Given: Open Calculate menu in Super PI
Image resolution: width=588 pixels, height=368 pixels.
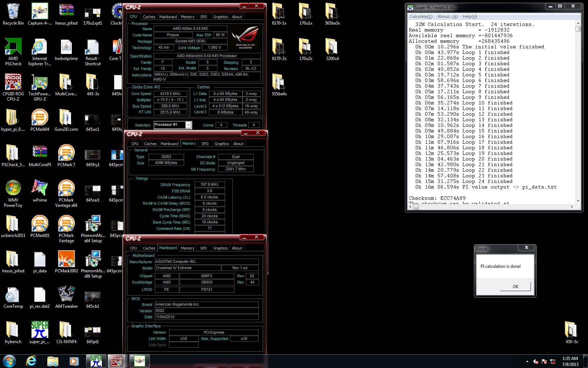Looking at the screenshot, I should [x=421, y=16].
